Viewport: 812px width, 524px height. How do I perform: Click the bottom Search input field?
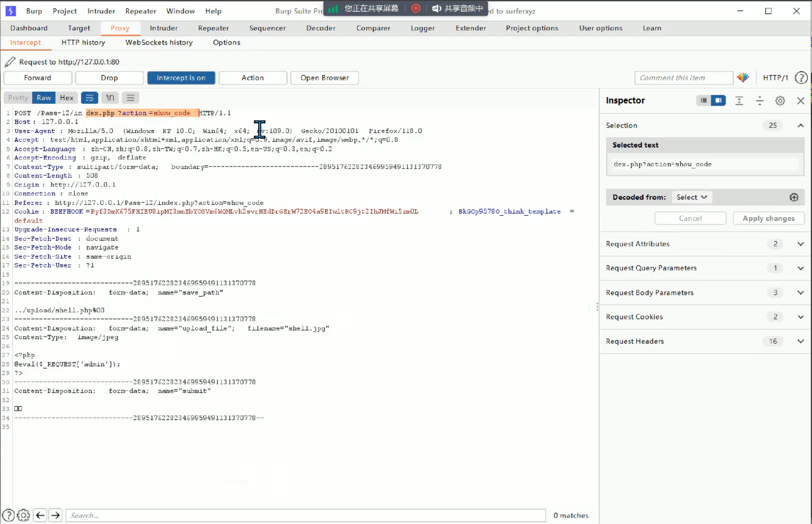(x=306, y=515)
